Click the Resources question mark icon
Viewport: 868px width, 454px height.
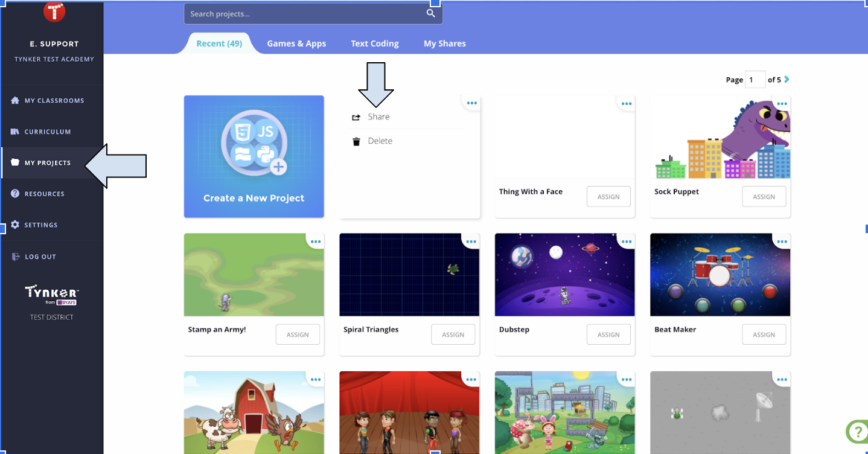[16, 194]
